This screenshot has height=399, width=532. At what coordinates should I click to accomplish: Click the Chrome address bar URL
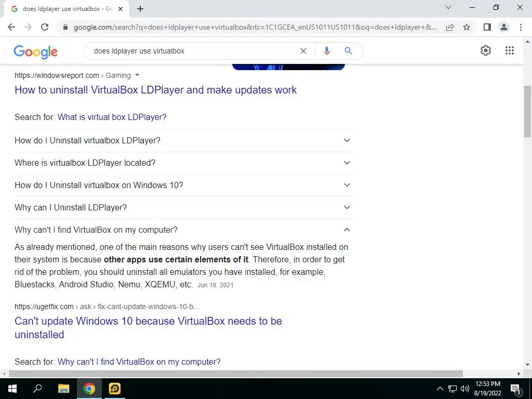(x=255, y=27)
